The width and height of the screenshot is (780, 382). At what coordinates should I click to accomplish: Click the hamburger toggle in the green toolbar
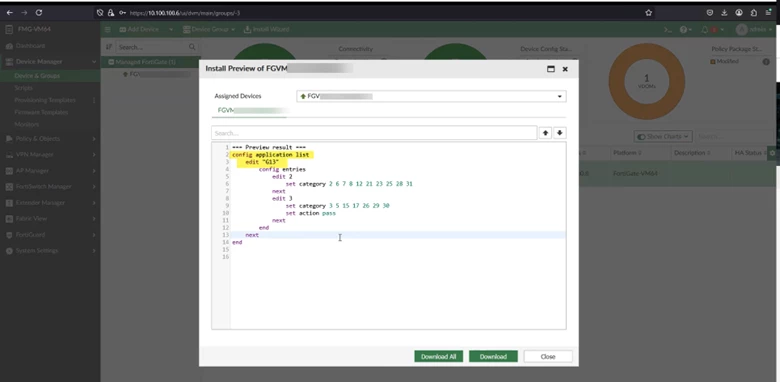[107, 29]
